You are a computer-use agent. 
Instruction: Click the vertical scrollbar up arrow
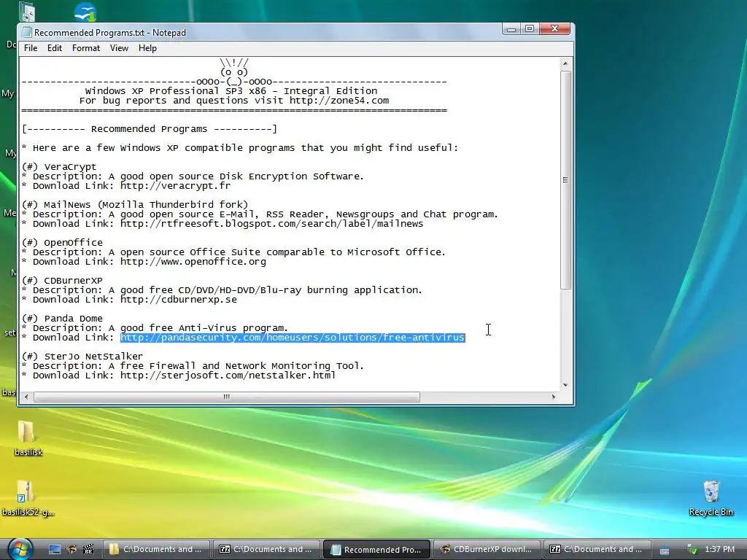[x=565, y=63]
